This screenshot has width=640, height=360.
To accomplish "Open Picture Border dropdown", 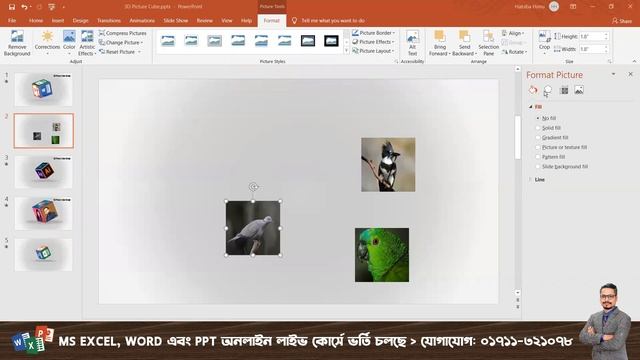I will [373, 33].
